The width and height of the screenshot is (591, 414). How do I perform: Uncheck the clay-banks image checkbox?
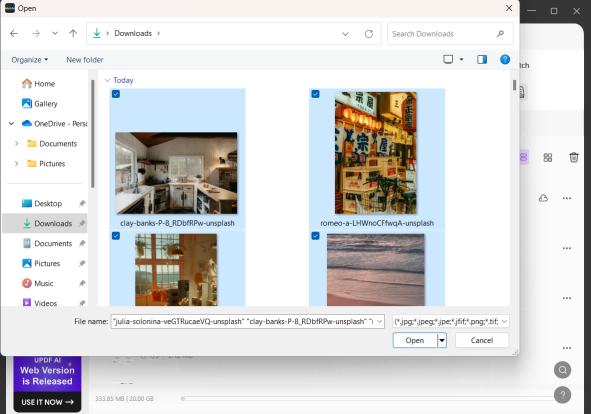pyautogui.click(x=116, y=94)
